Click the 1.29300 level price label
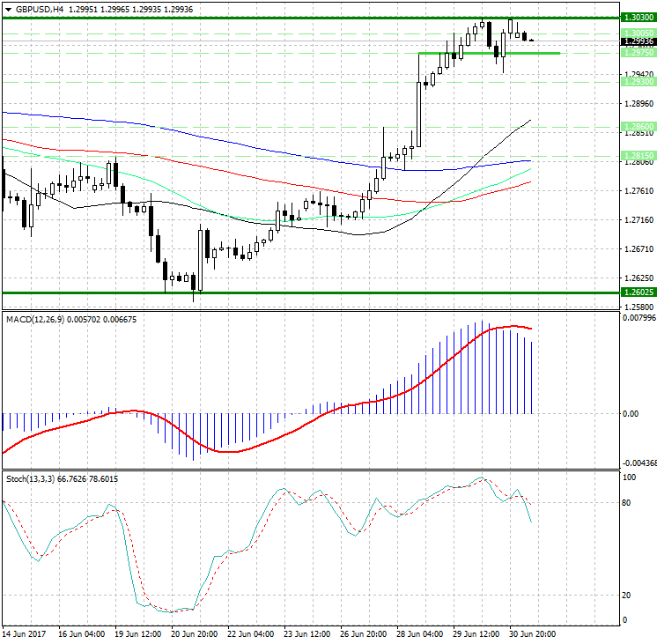 coord(637,81)
